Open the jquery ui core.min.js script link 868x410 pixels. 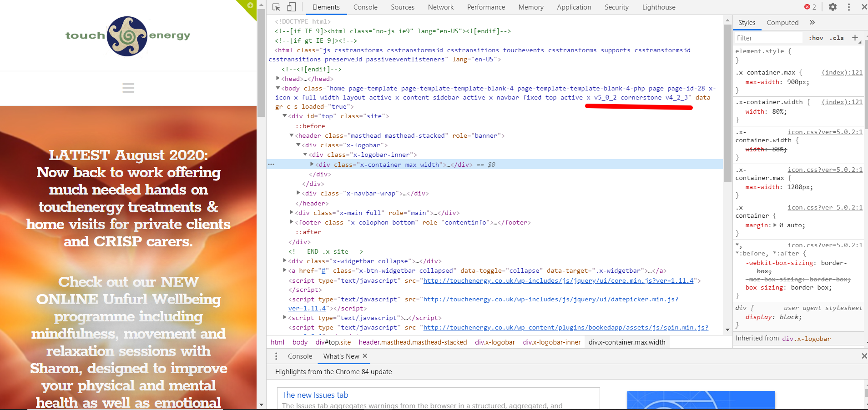(558, 280)
